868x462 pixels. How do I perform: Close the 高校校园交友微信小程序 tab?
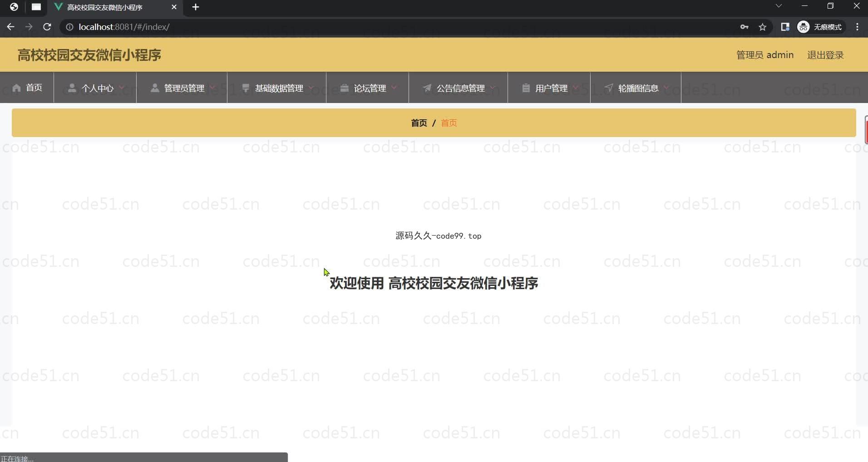(174, 7)
